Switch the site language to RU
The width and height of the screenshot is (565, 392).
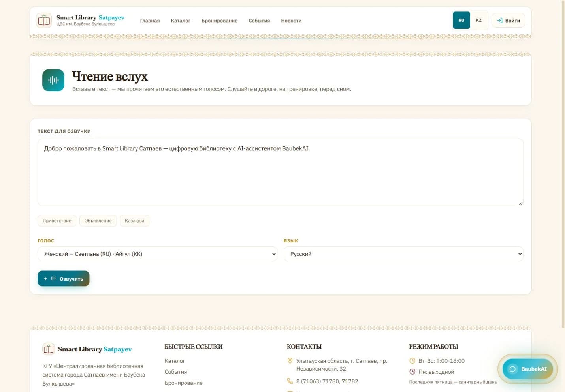461,20
